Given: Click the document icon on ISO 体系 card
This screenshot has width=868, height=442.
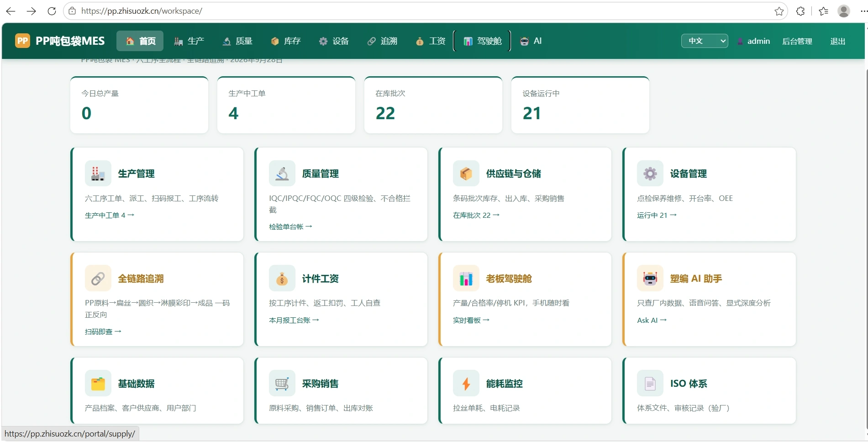Looking at the screenshot, I should tap(650, 384).
